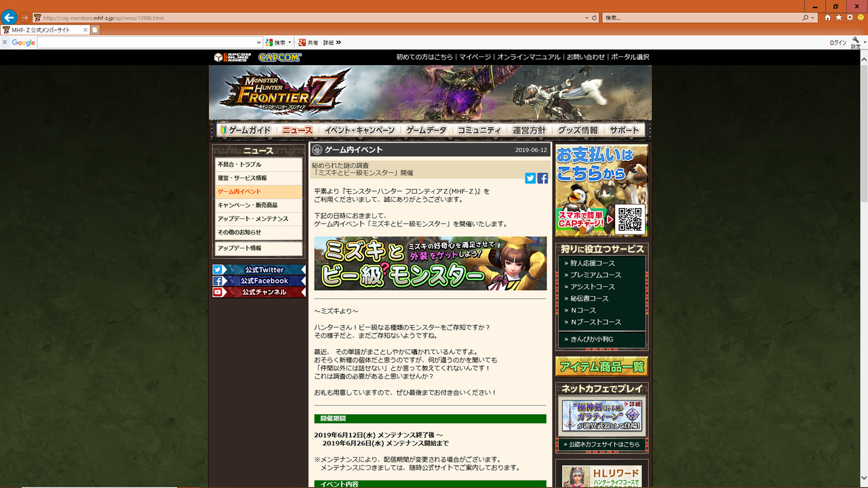Click the 公式Twitter button
This screenshot has width=868, height=488.
(259, 270)
